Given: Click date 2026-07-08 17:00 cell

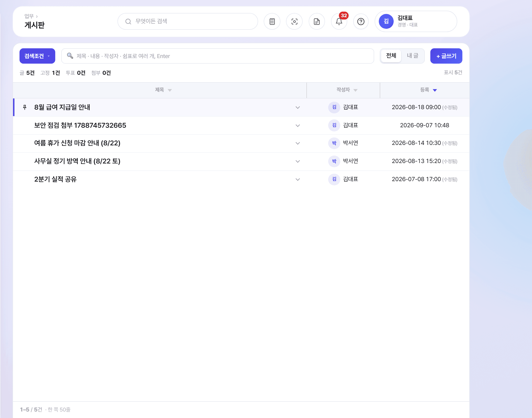Looking at the screenshot, I should (416, 179).
